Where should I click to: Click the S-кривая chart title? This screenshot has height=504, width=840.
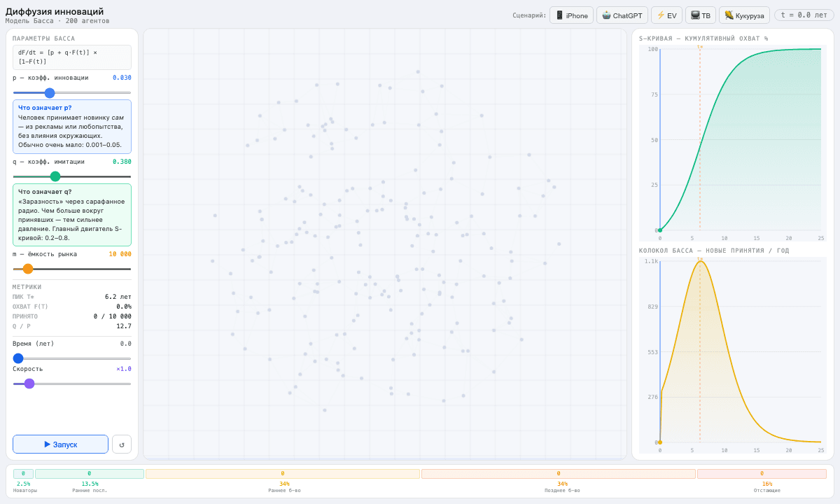click(703, 38)
